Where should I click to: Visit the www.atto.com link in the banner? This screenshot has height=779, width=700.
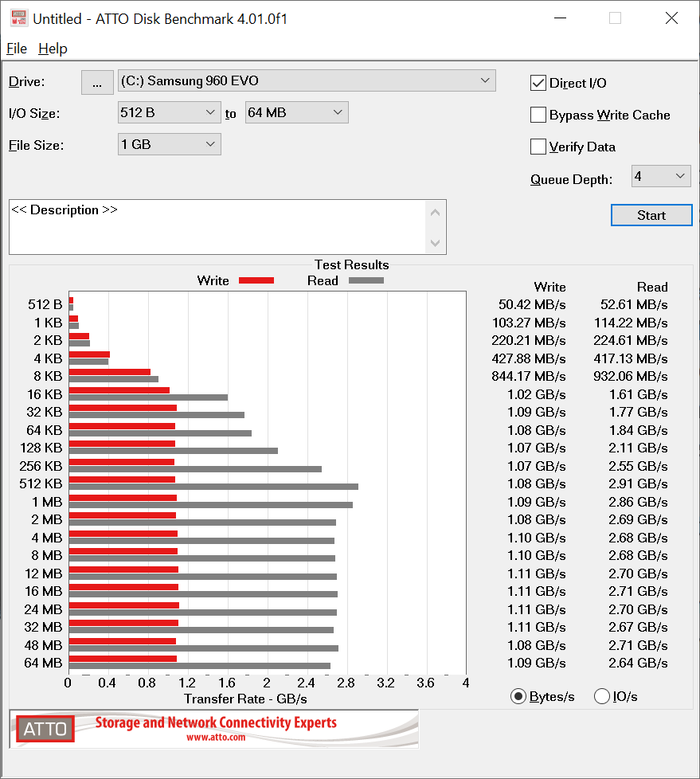pos(216,738)
